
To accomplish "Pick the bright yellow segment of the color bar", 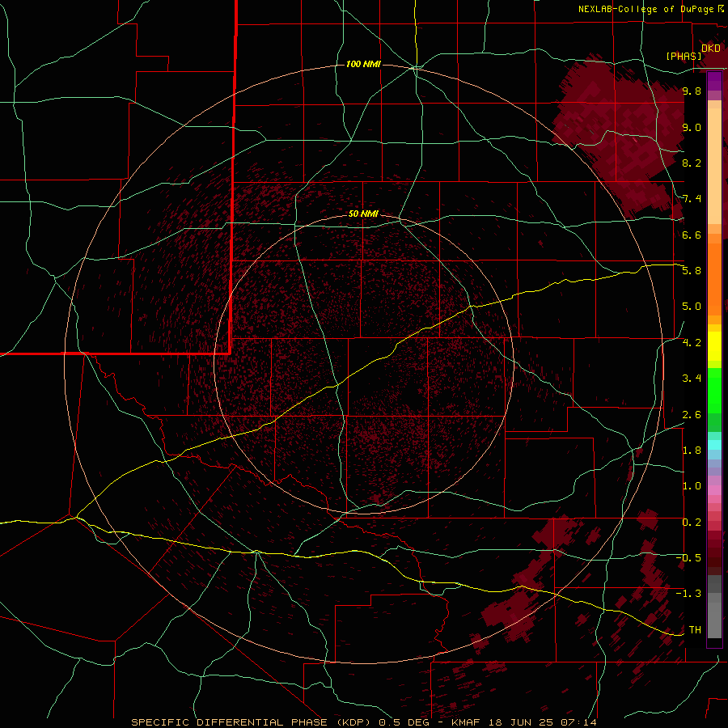I will click(x=714, y=346).
